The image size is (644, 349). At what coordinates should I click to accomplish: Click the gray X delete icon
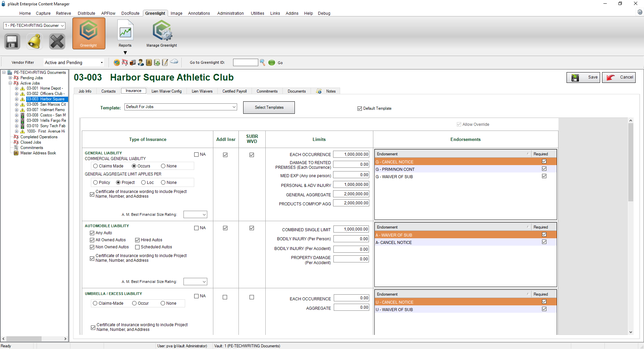57,42
